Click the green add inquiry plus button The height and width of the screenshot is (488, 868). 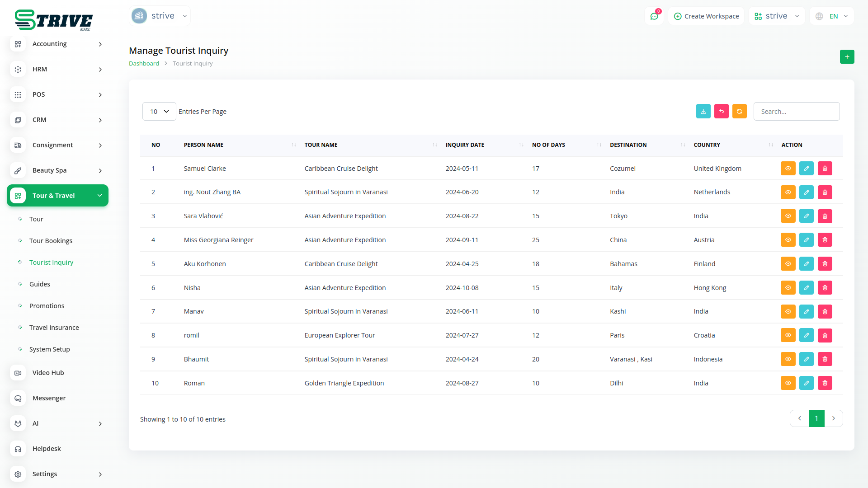[847, 57]
